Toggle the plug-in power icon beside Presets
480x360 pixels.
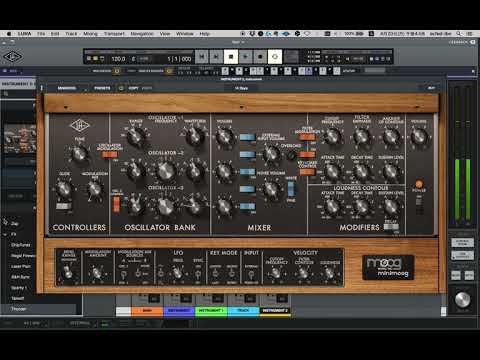121,88
